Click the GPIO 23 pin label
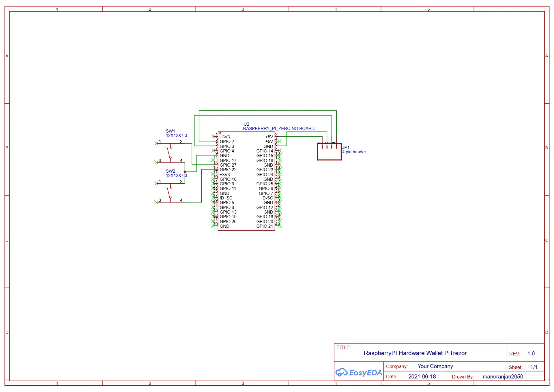The width and height of the screenshot is (554, 392). point(265,170)
